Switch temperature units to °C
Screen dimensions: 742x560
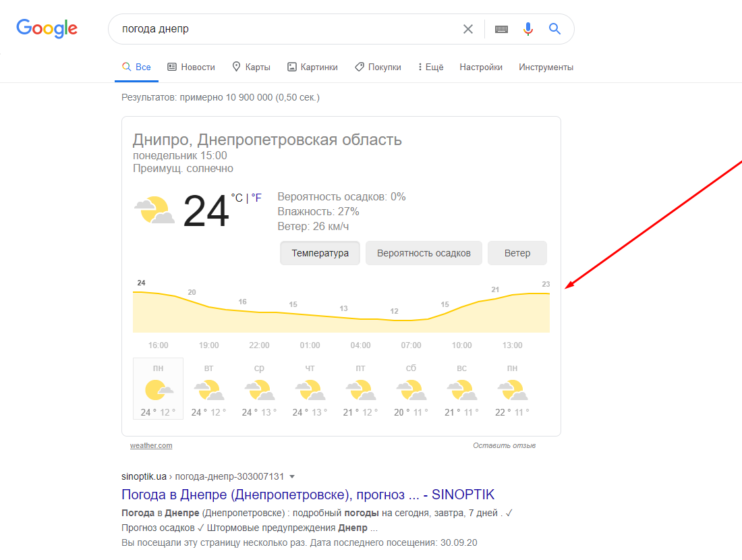[237, 198]
